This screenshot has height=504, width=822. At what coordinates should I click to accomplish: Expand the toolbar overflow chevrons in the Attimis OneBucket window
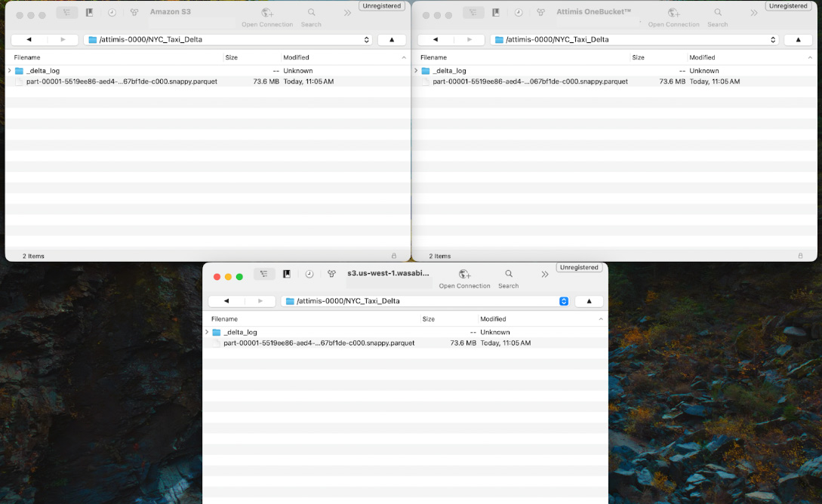click(753, 13)
